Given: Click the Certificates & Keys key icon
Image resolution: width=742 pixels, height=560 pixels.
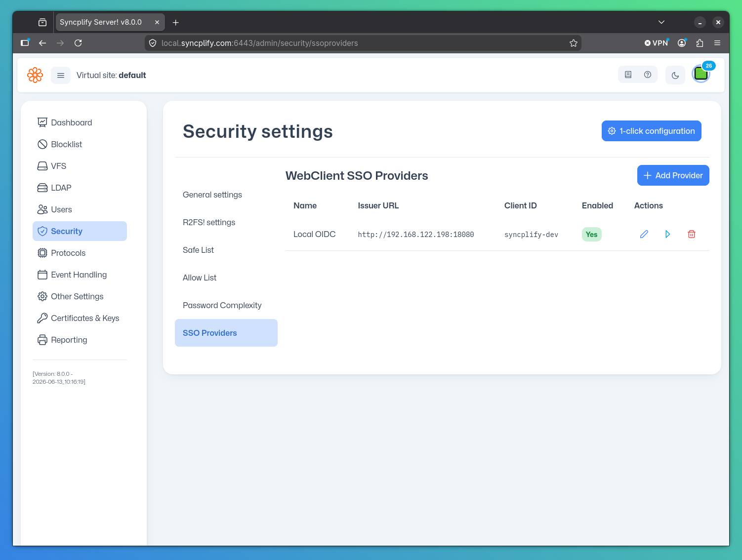Looking at the screenshot, I should pos(42,318).
